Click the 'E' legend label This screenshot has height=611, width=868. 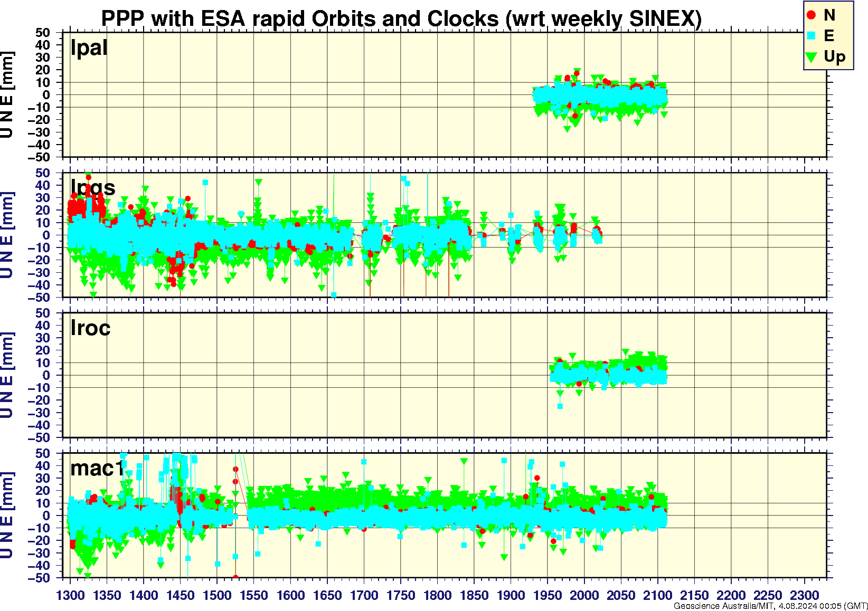click(829, 35)
